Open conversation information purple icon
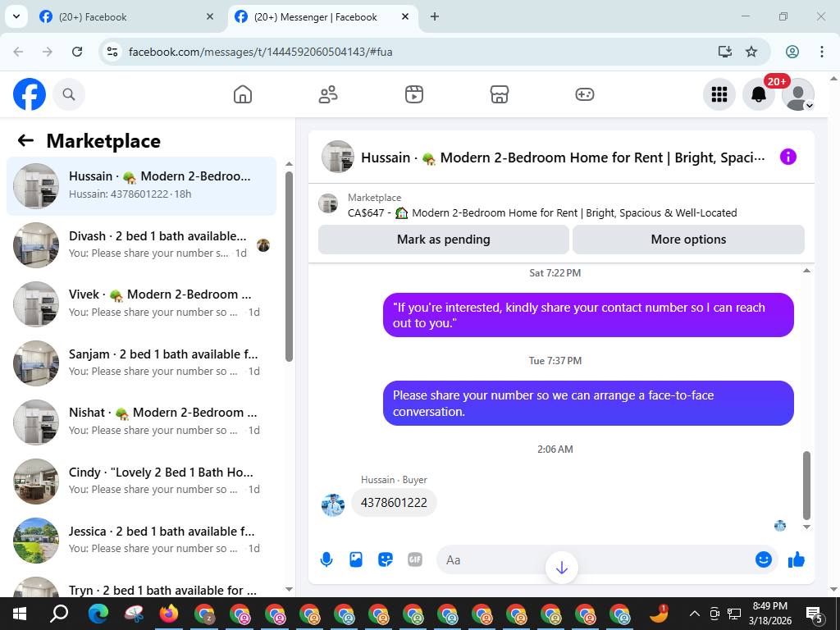The width and height of the screenshot is (840, 630). click(x=788, y=157)
